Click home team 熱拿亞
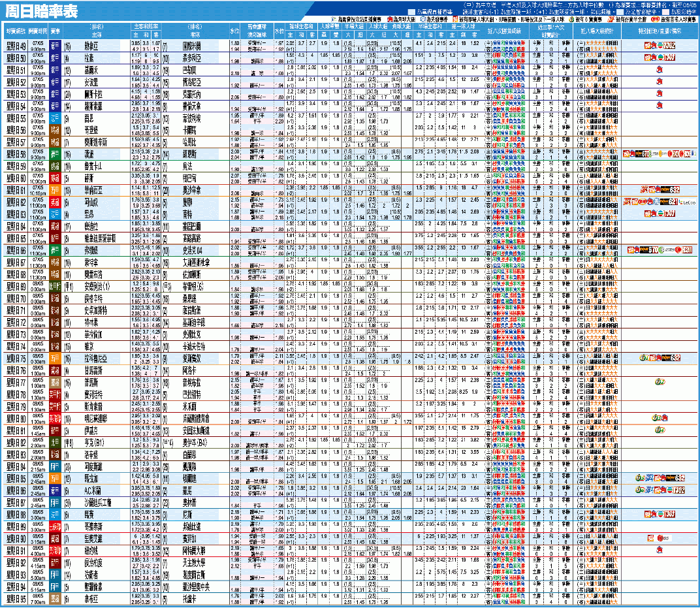The image size is (700, 608). (91, 46)
